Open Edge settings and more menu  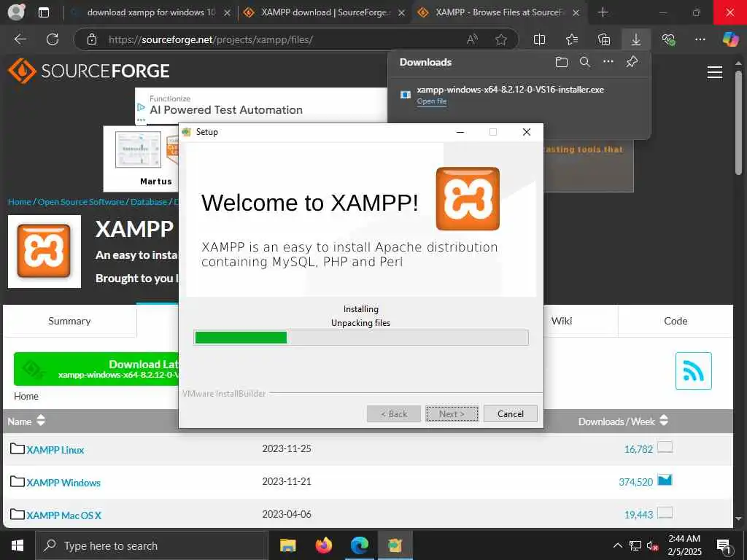point(700,39)
